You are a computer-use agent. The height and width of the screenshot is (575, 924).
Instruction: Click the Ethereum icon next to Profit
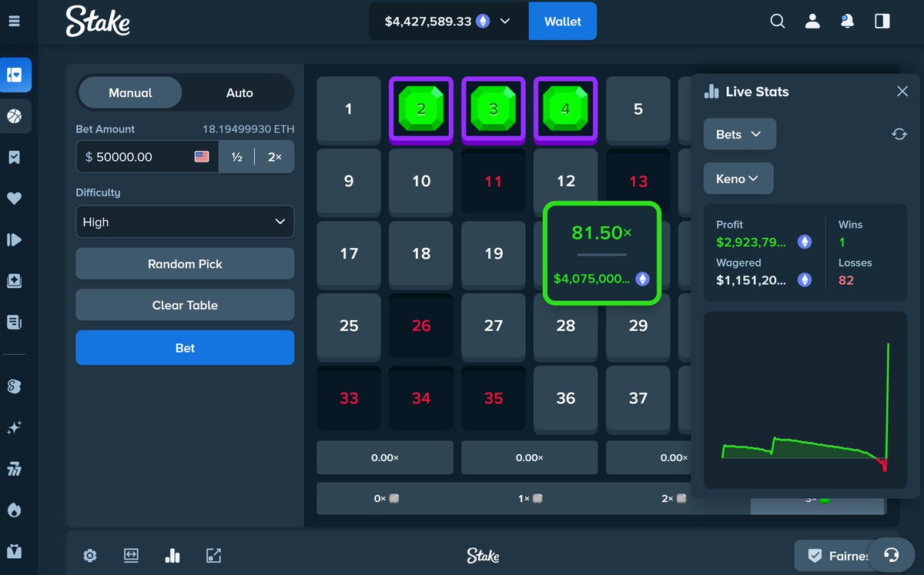pos(804,242)
